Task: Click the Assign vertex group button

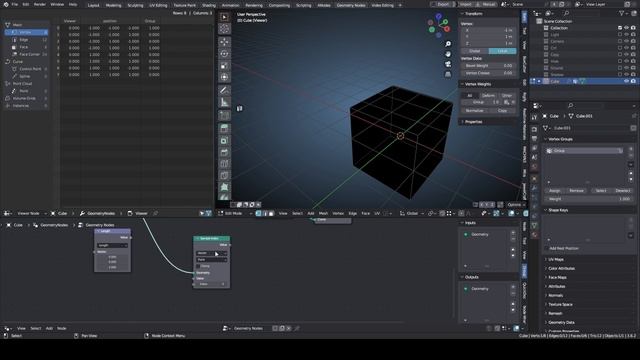Action: click(554, 191)
